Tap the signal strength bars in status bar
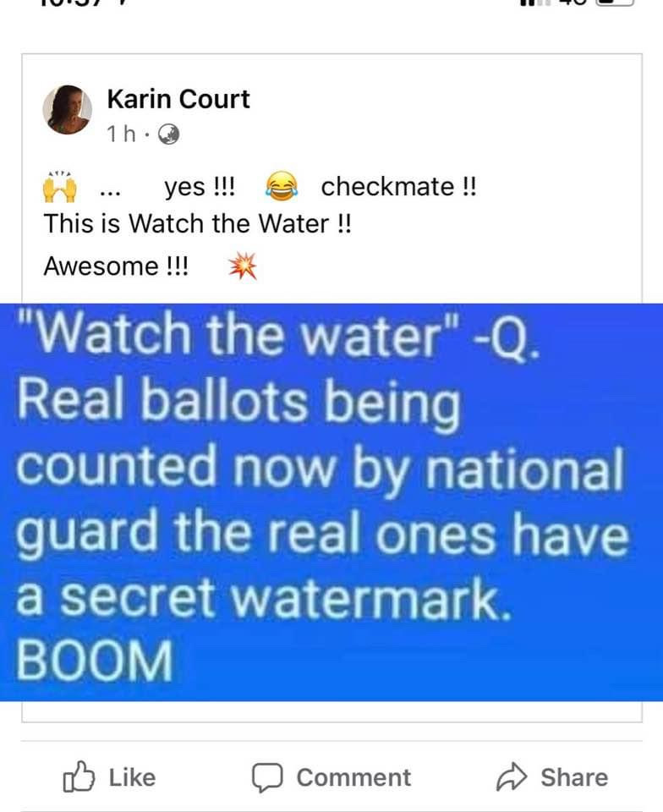 coord(535,3)
